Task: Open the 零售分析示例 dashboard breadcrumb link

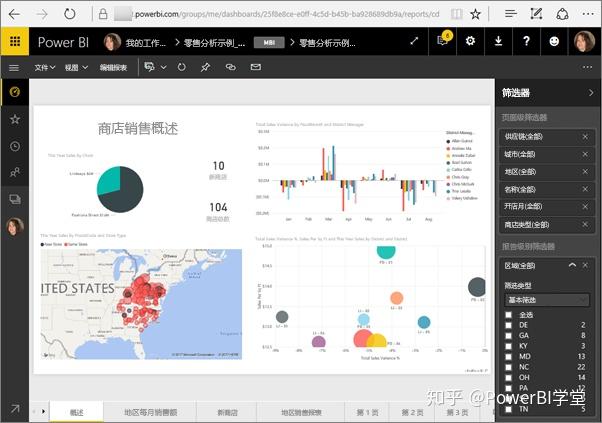Action: (x=214, y=43)
